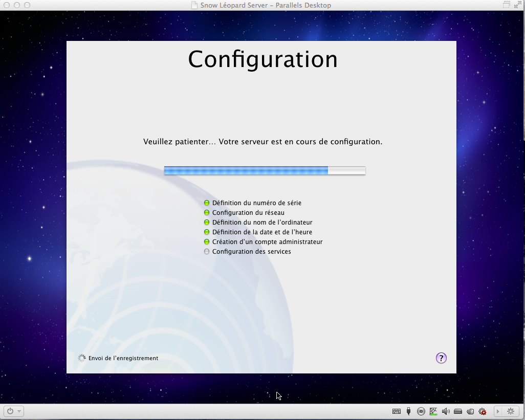Open the shared folders hand icon
Screen dimensions: 525x420
coord(470,411)
